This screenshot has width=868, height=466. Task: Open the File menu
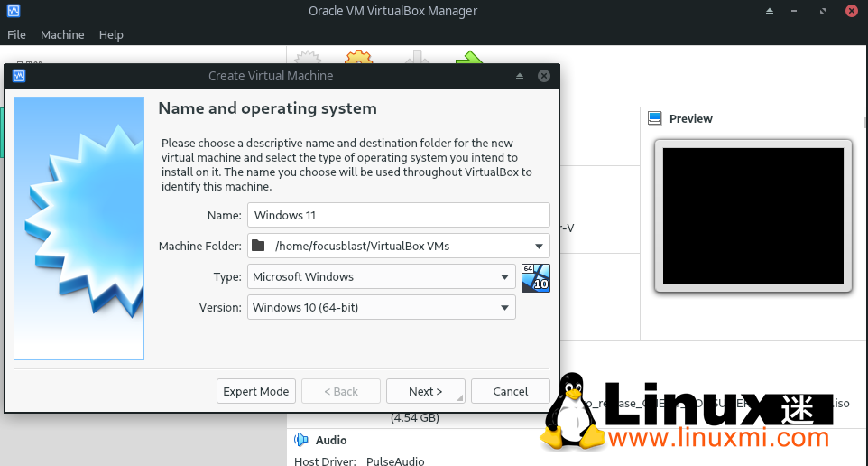tap(16, 34)
